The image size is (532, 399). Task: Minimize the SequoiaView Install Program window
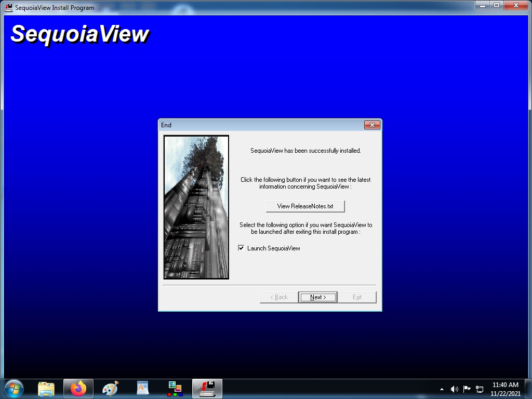point(483,5)
